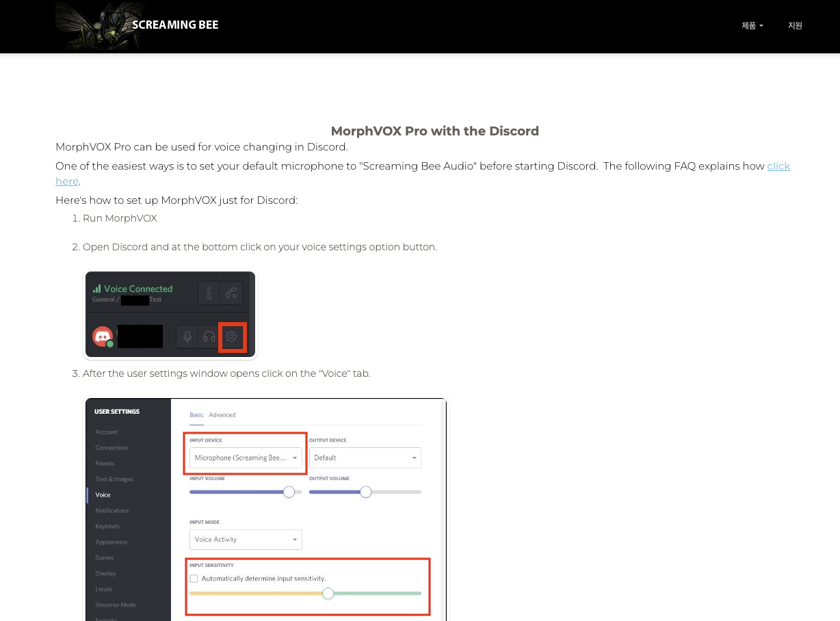This screenshot has width=840, height=621.
Task: Enable Streamer Mode settings section
Action: coord(118,605)
